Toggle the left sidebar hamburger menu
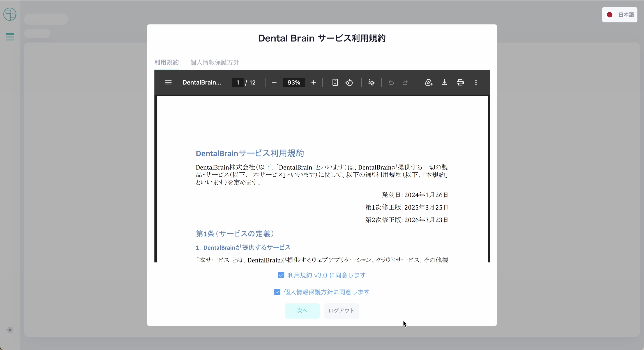The image size is (644, 350). click(10, 37)
